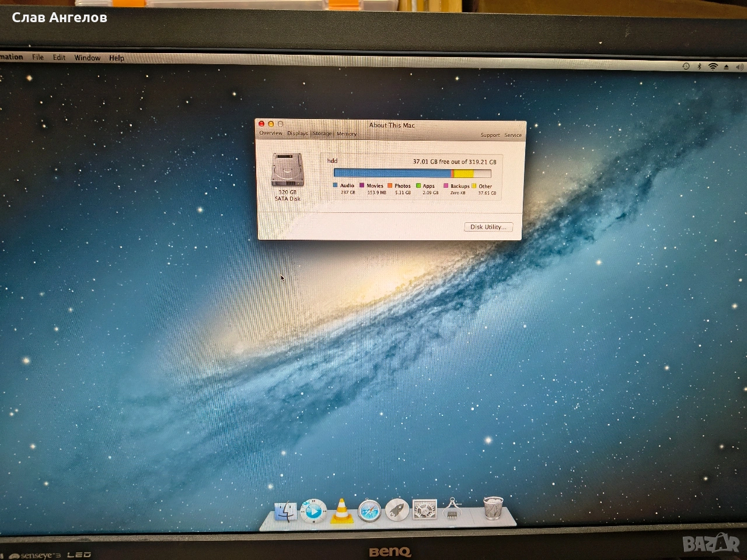Screen dimensions: 747x560
Task: Open the Support link
Action: point(490,135)
